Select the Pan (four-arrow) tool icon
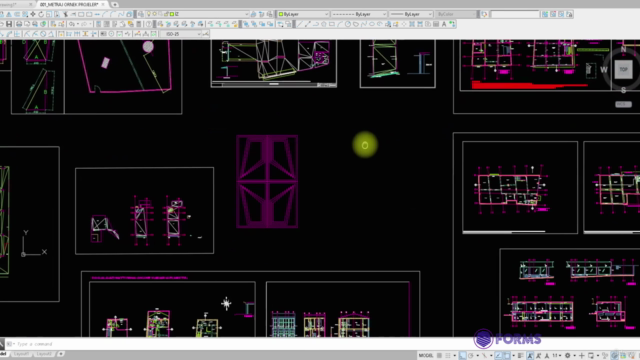640x360 pixels. pos(33,14)
